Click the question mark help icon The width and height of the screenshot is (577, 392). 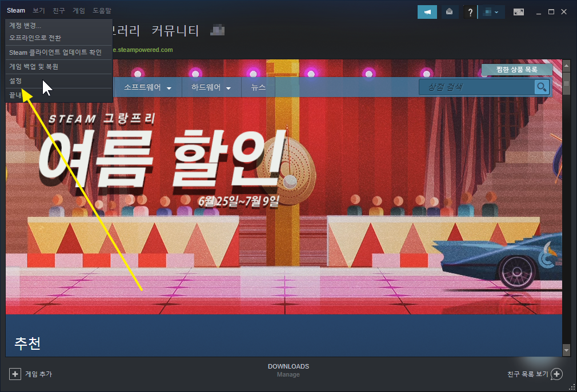click(470, 12)
